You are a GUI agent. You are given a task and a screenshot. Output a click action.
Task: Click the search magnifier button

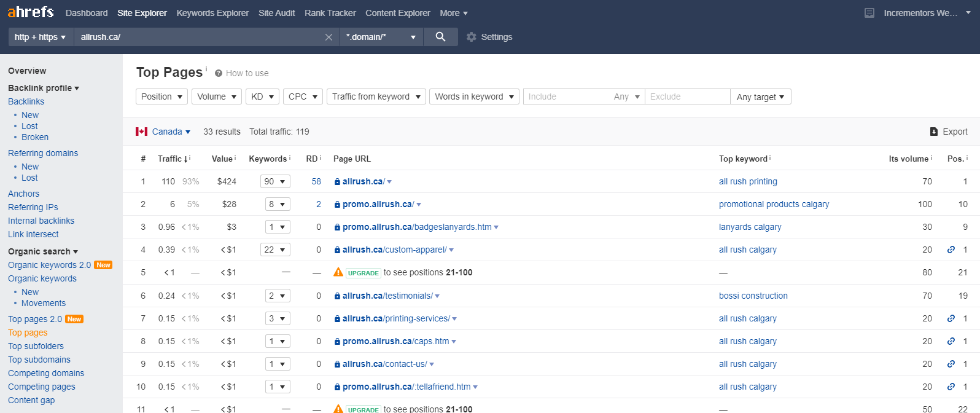pos(440,37)
